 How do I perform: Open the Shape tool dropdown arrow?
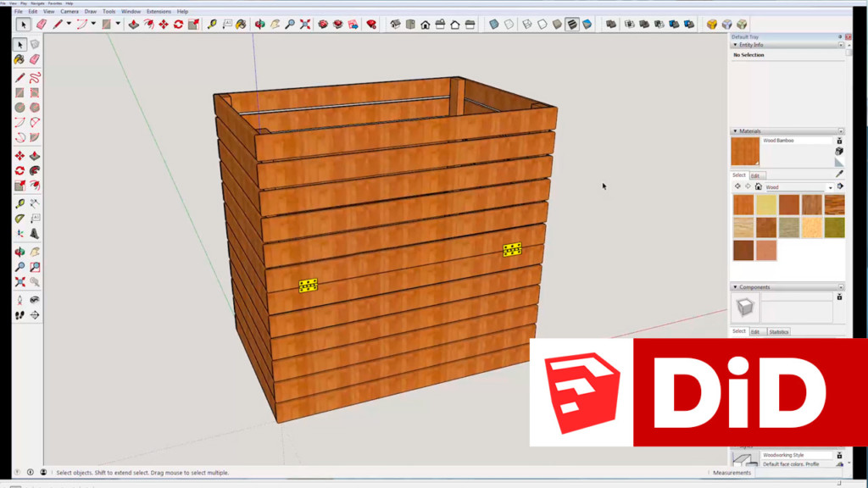(117, 24)
